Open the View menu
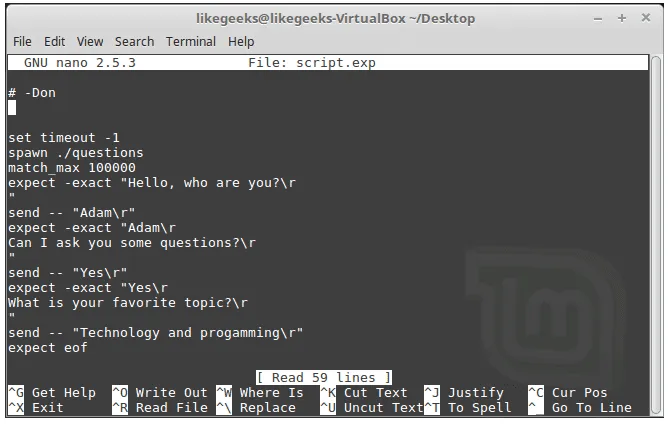Image resolution: width=672 pixels, height=424 pixels. click(x=90, y=42)
